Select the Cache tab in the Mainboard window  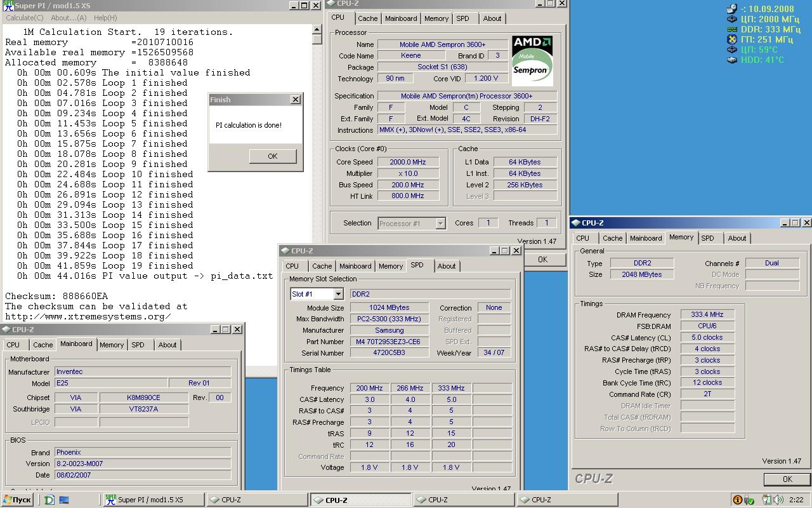43,345
